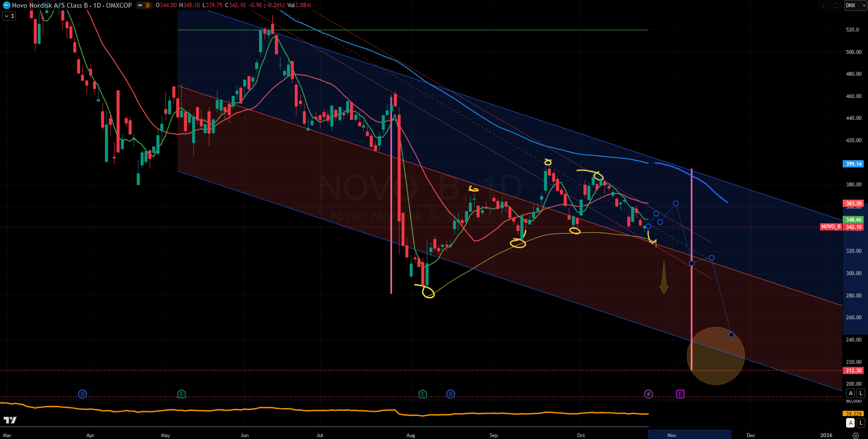Screen dimensions: 868x439
Task: Click the TradingView logo in bottom-left corner
Action: pyautogui.click(x=10, y=420)
